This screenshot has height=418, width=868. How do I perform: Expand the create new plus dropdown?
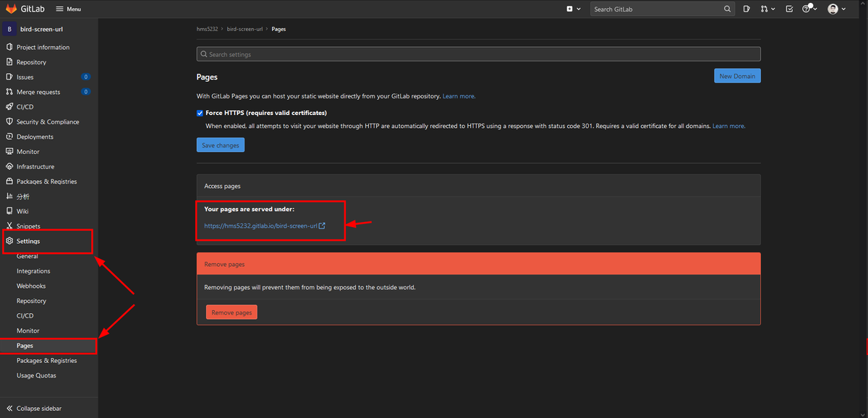pos(573,9)
